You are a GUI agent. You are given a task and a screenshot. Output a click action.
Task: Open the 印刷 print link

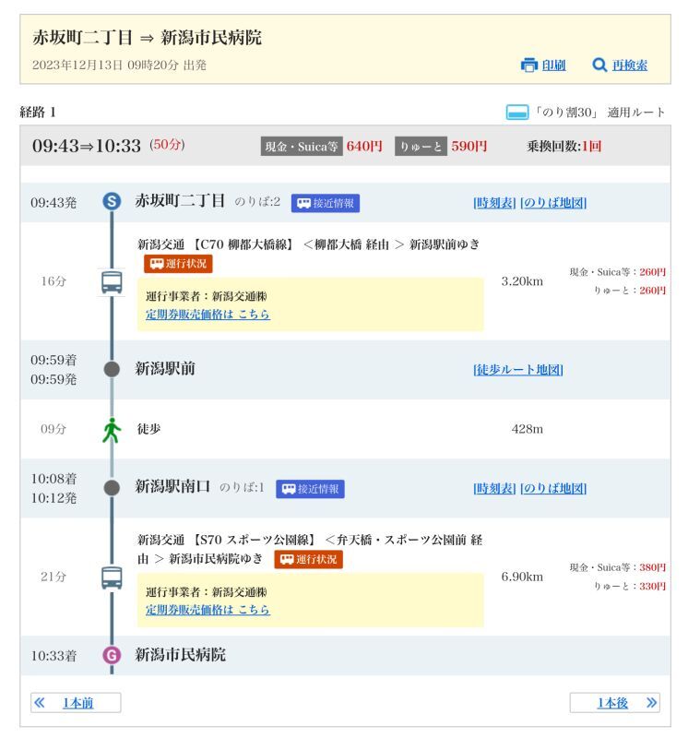[x=553, y=65]
